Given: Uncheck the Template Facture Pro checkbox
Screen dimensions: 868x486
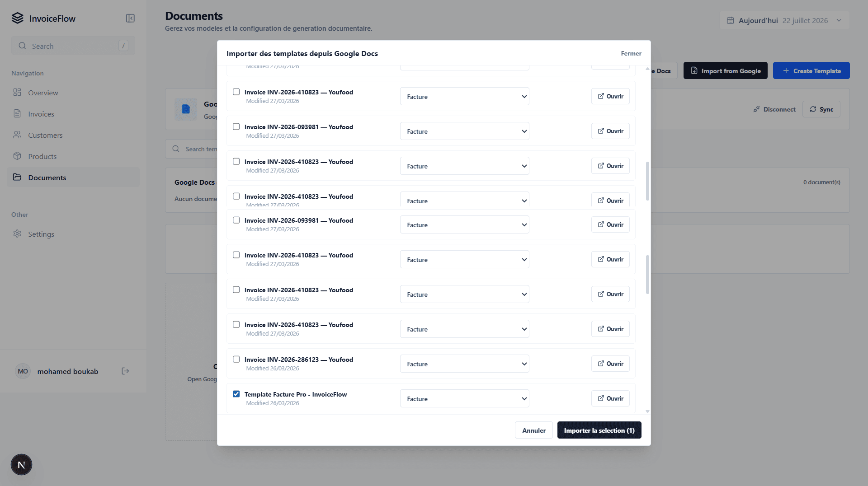Looking at the screenshot, I should 236,394.
